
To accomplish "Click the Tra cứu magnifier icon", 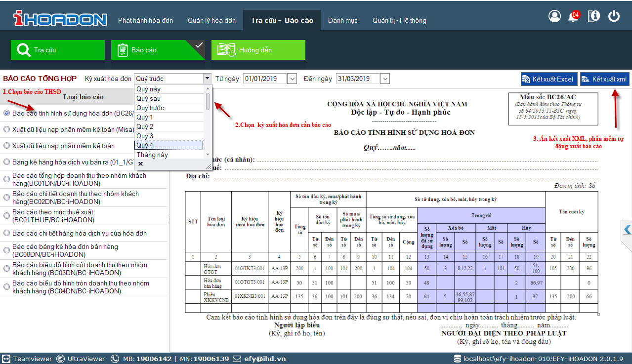I will [23, 50].
